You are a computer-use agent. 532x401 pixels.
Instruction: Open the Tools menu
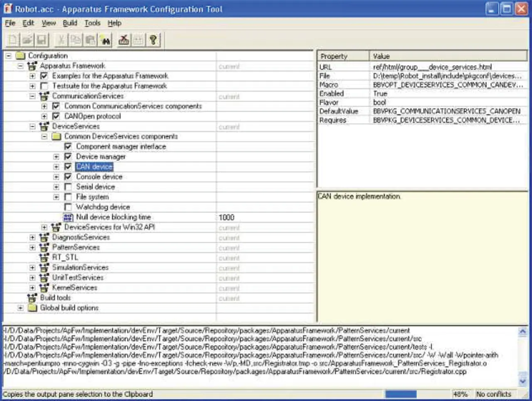point(92,23)
